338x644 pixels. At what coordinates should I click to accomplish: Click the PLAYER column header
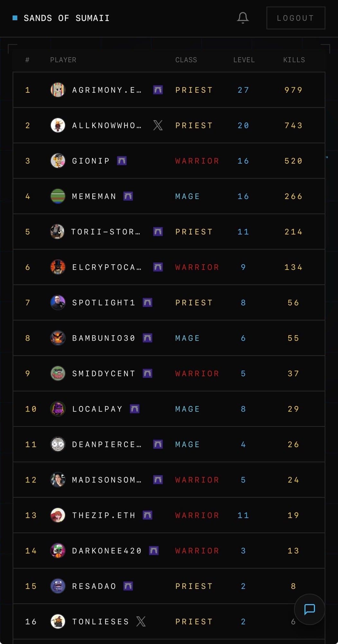(63, 60)
